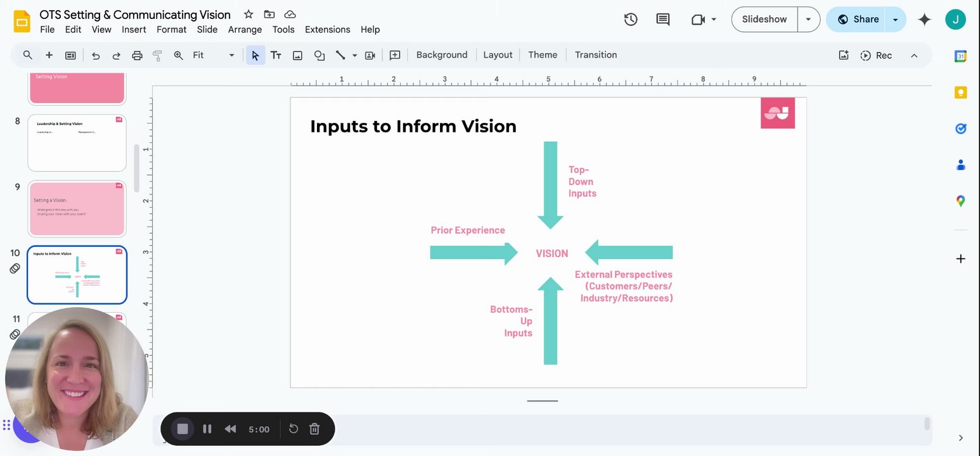Select the cursor arrow tool
This screenshot has height=456, width=980.
click(x=255, y=55)
